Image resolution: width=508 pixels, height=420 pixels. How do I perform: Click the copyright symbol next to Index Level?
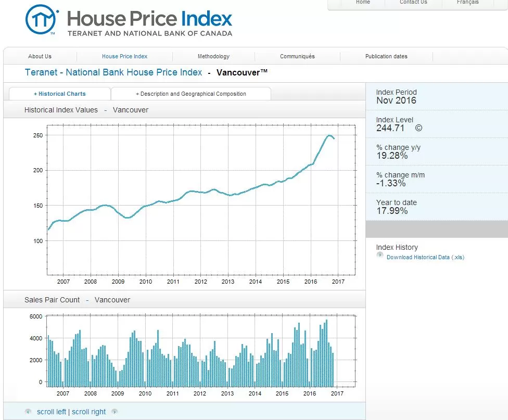click(418, 128)
